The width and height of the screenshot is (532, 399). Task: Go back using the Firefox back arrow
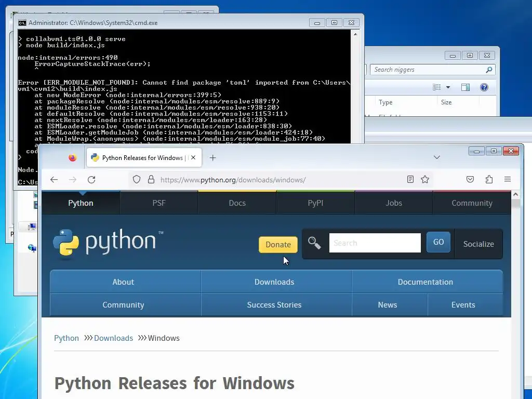tap(54, 179)
